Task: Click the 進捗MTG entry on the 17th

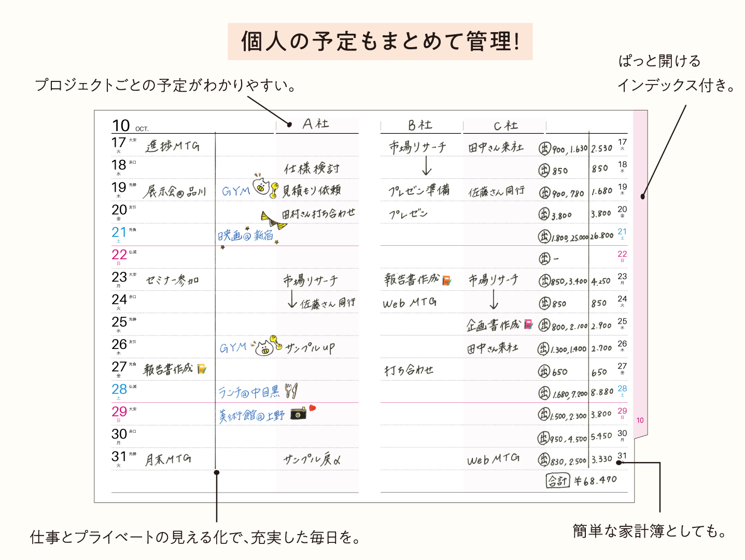Action: click(x=173, y=146)
